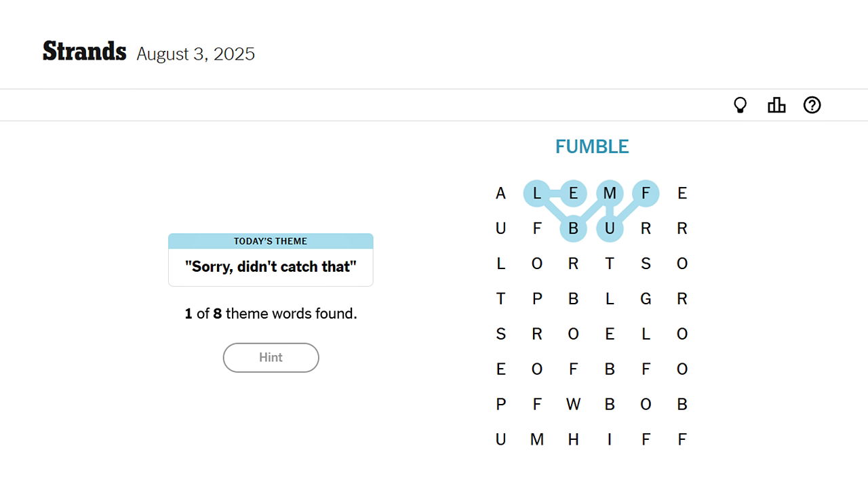Click the highlighted letter M
Screen dimensions: 868x488
pyautogui.click(x=610, y=194)
